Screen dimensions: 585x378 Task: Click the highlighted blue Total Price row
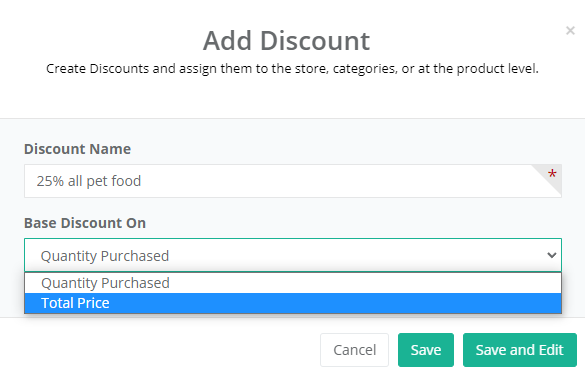[293, 303]
